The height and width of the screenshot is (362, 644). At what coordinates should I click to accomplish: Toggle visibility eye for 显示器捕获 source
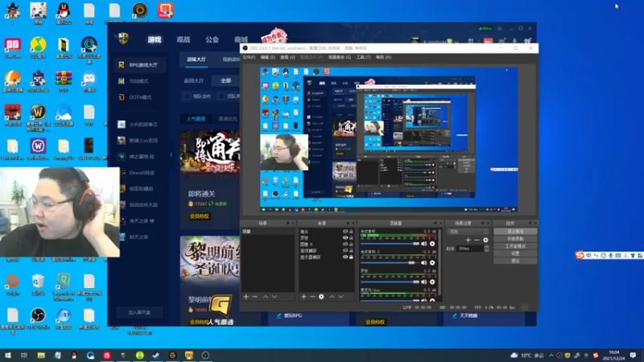345,257
